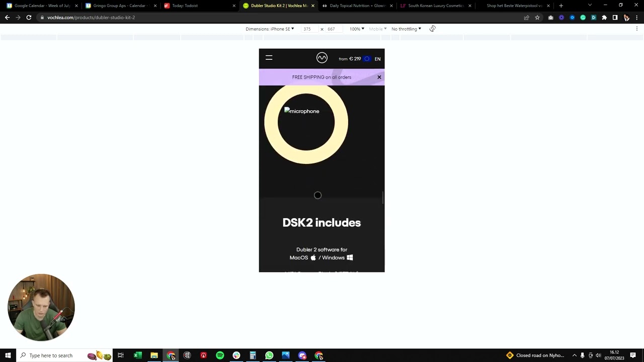Viewport: 644px width, 362px height.
Task: Go forward in browser history
Action: click(18, 17)
